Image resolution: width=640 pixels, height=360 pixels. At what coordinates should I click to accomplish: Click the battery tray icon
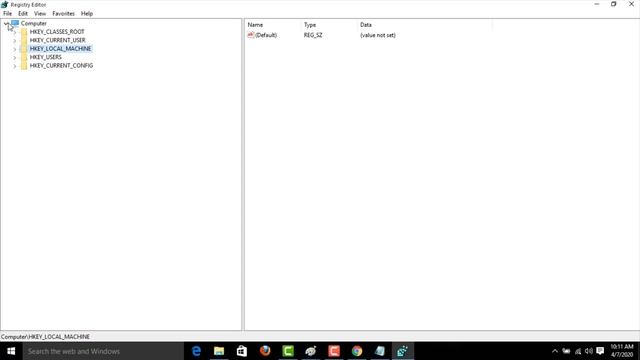(x=566, y=351)
